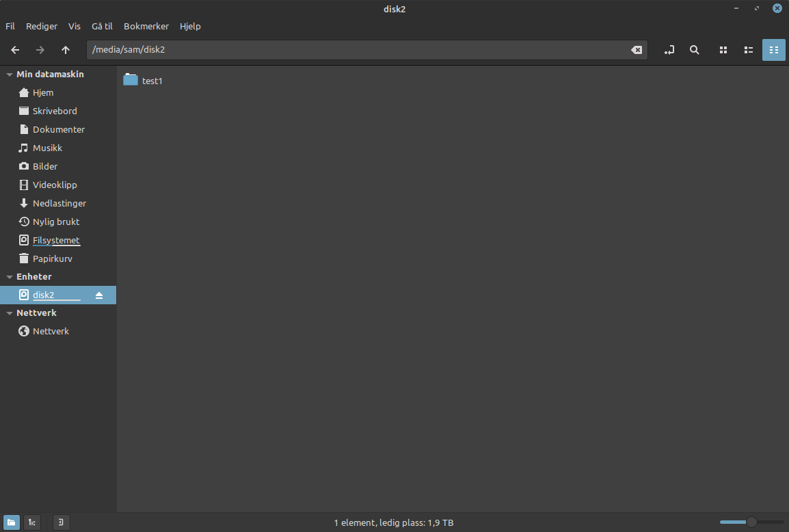Open the Rediger menu
This screenshot has width=789, height=532.
tap(41, 26)
